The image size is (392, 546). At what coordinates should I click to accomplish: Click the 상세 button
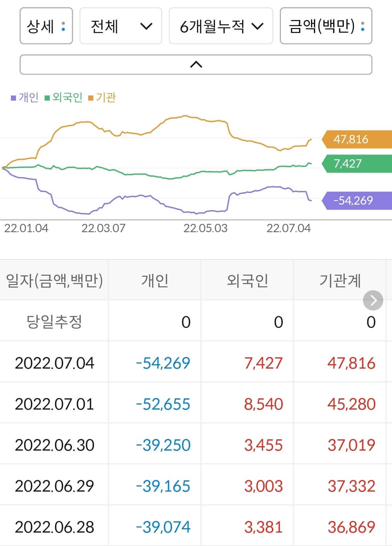[x=46, y=26]
